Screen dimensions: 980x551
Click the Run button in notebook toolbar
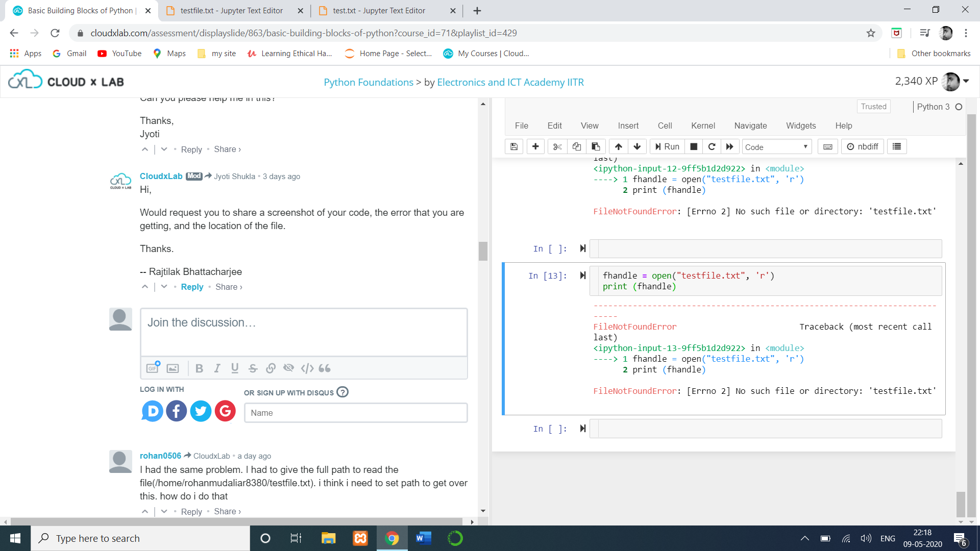coord(667,147)
